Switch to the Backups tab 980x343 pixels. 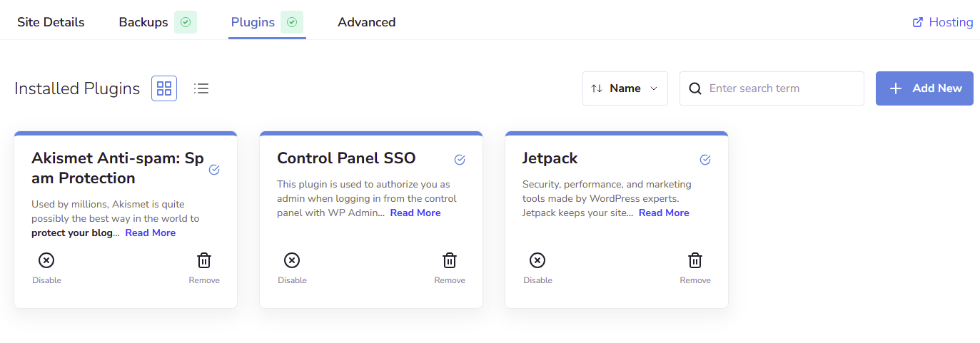[143, 22]
